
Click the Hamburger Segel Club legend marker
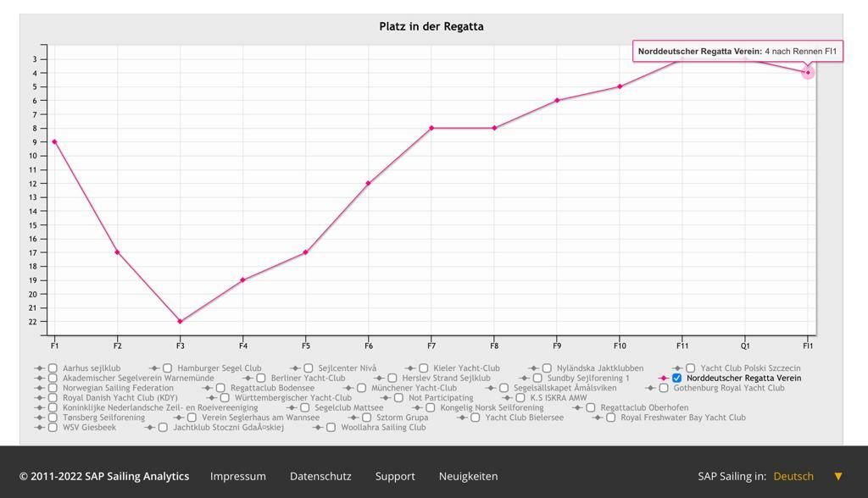coord(154,368)
